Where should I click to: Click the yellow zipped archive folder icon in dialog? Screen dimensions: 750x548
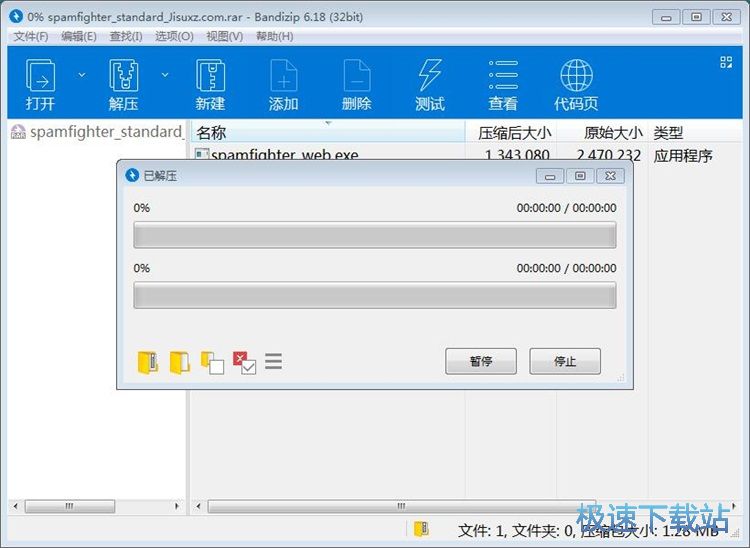click(x=148, y=362)
